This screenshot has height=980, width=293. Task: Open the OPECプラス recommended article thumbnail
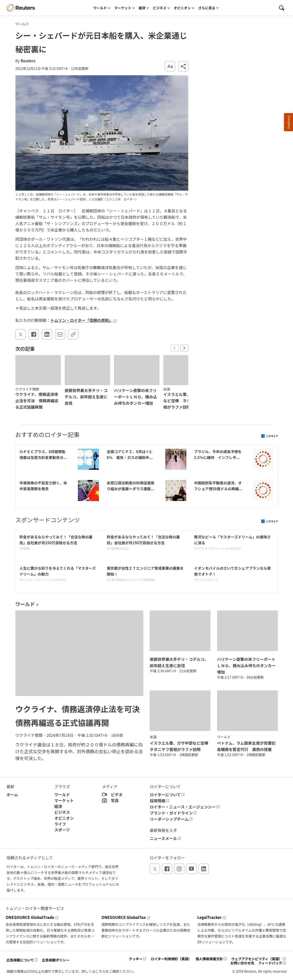click(88, 459)
